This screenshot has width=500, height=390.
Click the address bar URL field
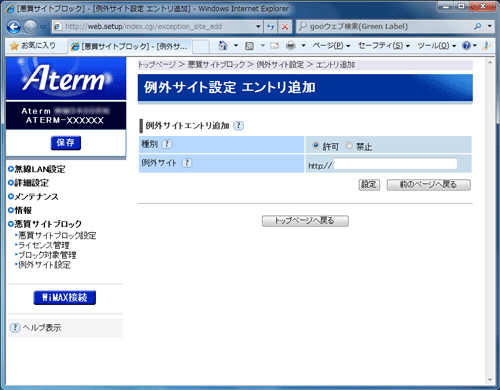point(153,26)
